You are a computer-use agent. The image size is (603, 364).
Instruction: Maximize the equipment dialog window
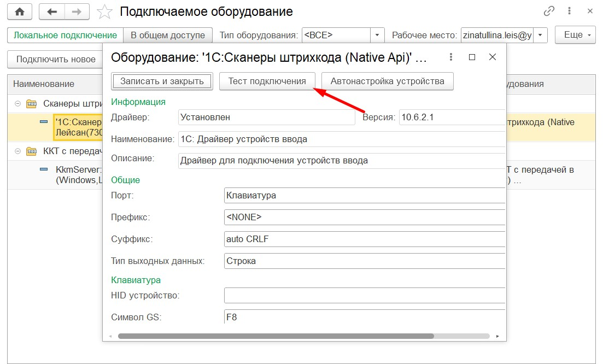tap(472, 57)
